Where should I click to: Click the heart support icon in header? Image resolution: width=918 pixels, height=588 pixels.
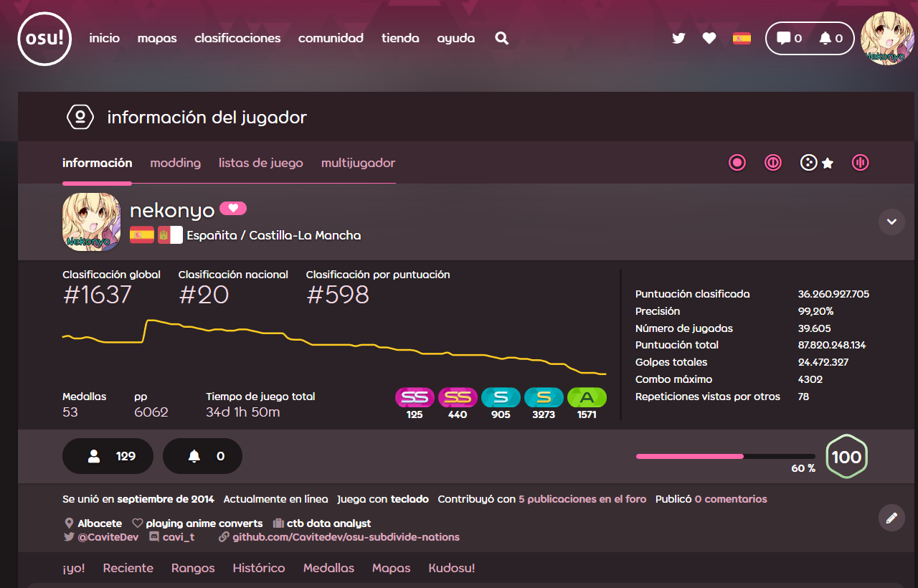[709, 39]
